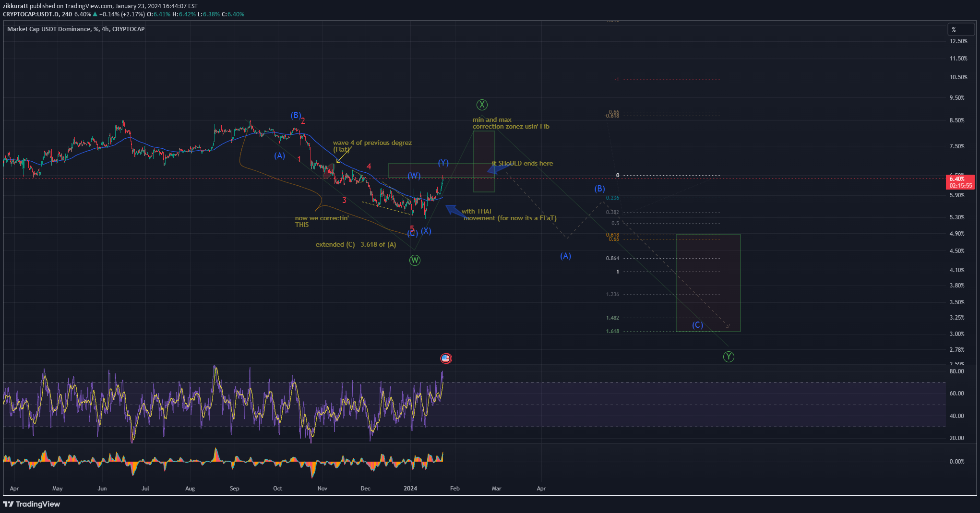
Task: Click the percent scale button on the price axis
Action: coord(961,30)
